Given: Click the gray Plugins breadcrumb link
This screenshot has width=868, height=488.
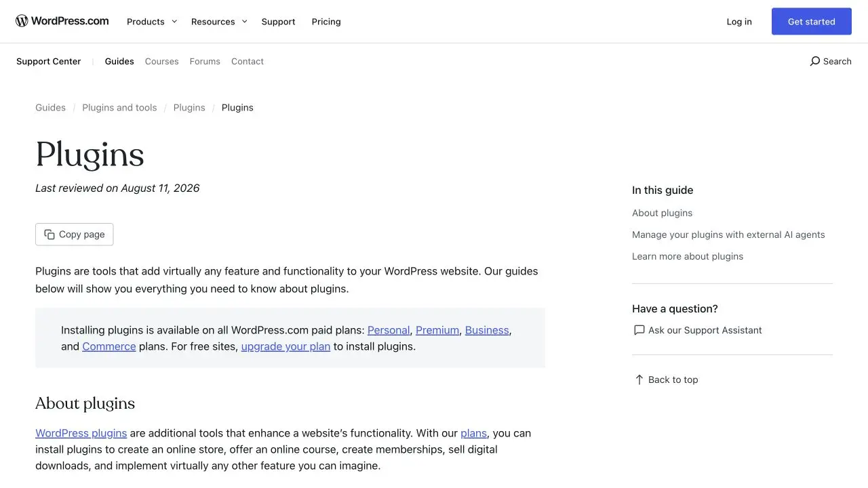Looking at the screenshot, I should click(189, 107).
